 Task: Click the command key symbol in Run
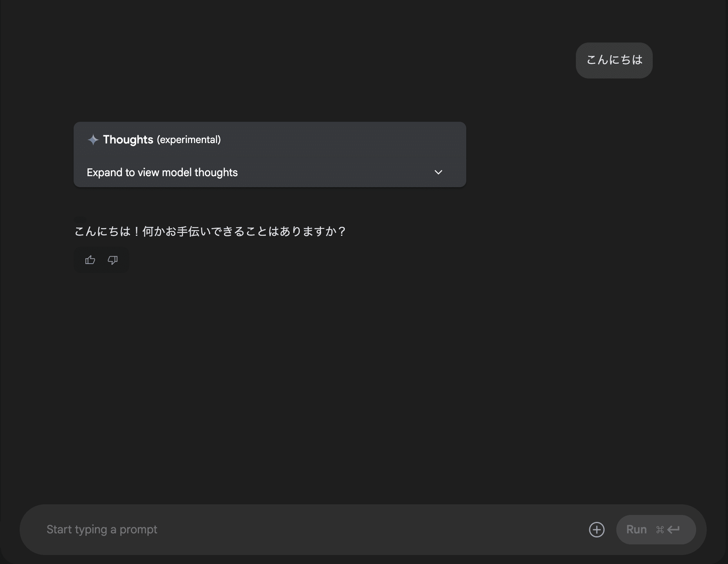[660, 530]
